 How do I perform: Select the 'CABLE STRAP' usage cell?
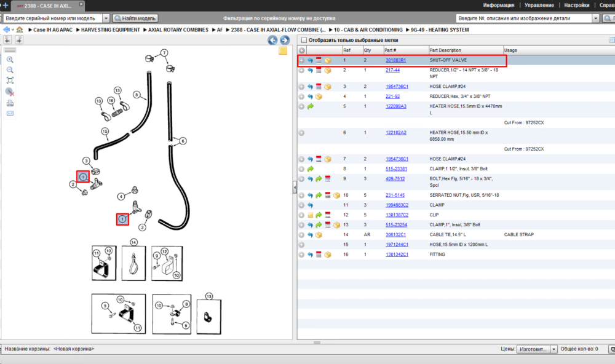[x=519, y=234]
